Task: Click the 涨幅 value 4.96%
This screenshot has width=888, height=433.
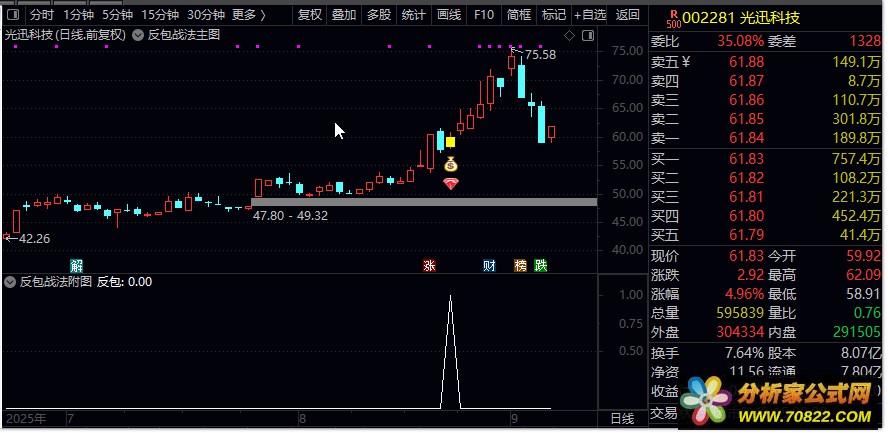Action: (x=744, y=294)
